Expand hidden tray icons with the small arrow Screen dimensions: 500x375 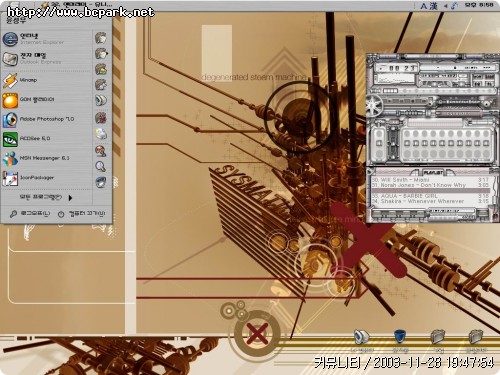[446, 6]
